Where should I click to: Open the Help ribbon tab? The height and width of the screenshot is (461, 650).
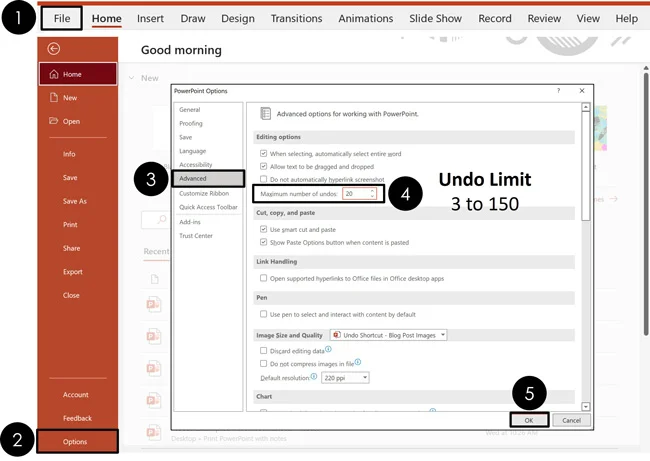(x=626, y=18)
